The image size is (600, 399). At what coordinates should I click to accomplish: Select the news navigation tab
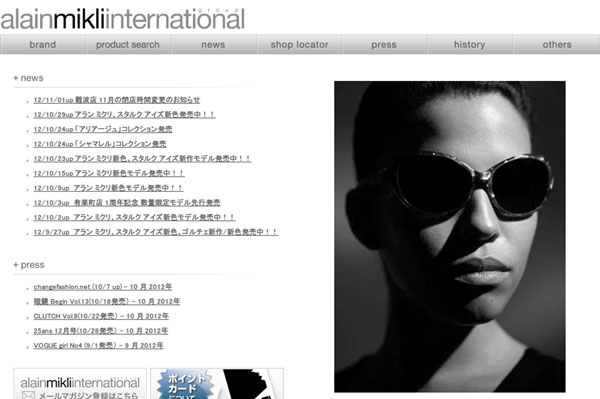tap(213, 44)
